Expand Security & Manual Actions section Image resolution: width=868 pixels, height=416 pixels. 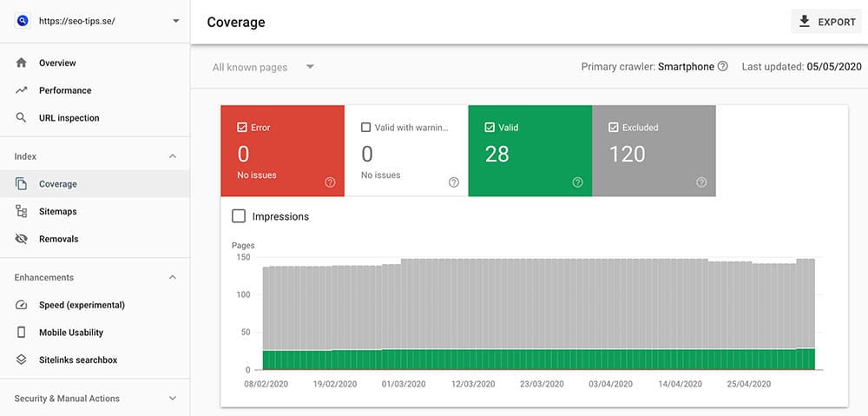[x=173, y=399]
